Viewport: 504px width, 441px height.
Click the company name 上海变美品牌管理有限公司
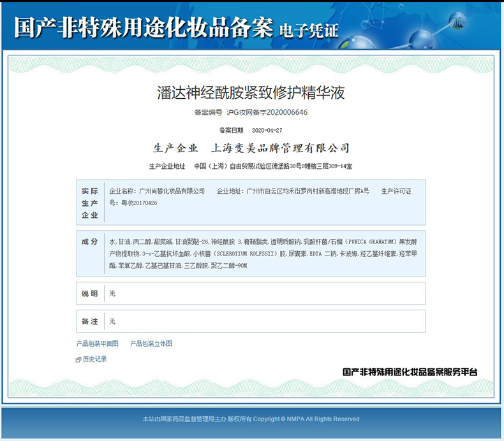tap(280, 148)
